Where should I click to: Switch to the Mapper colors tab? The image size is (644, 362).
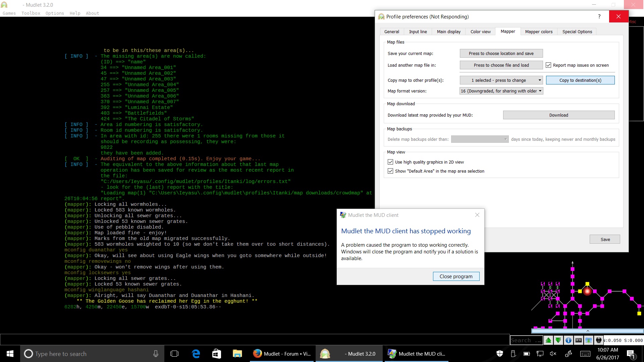point(539,32)
